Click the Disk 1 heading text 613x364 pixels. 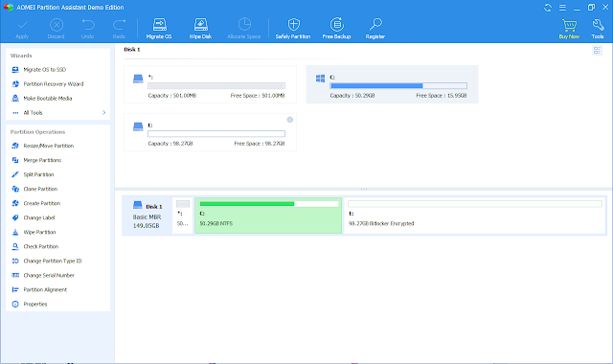[x=132, y=50]
